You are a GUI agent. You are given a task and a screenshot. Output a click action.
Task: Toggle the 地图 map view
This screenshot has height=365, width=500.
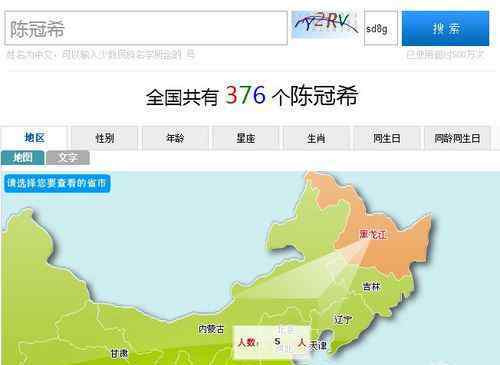pos(22,157)
